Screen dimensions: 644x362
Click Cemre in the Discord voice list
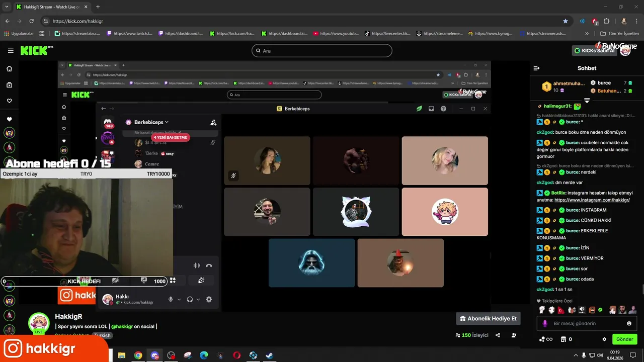[151, 164]
